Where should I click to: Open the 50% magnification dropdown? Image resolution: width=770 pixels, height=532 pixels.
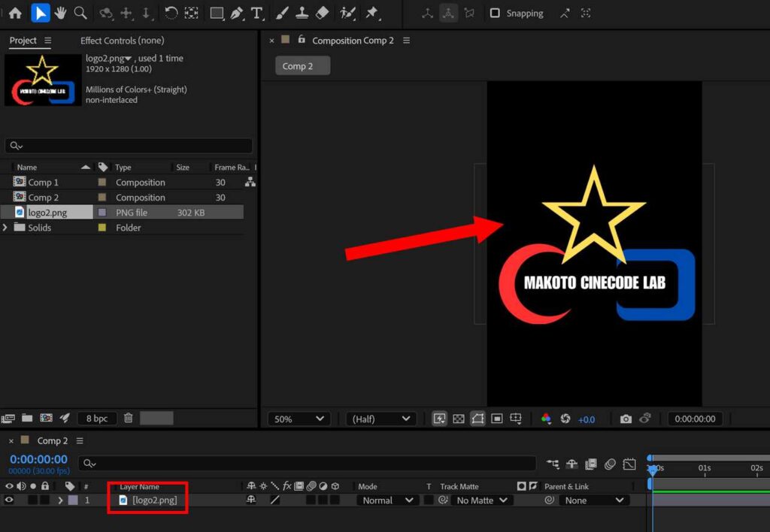(x=299, y=419)
